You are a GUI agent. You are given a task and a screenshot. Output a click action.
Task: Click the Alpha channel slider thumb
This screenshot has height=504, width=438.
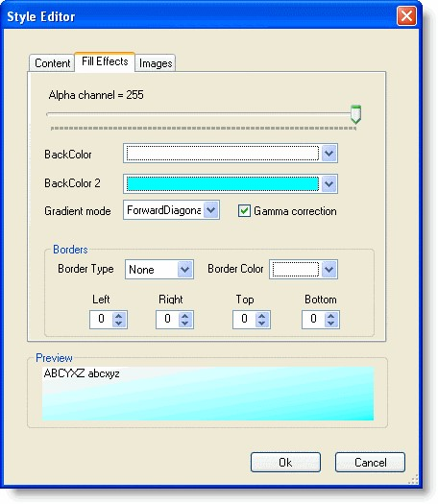coord(355,114)
